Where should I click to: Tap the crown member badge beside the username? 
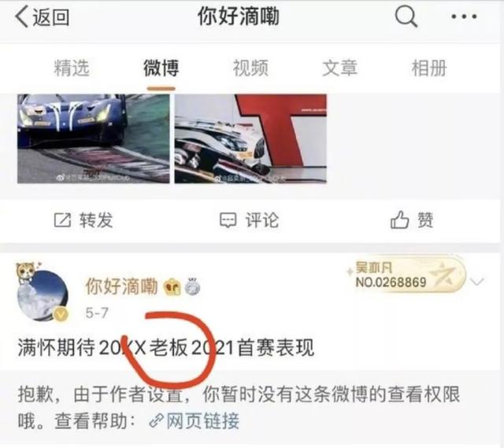point(172,287)
